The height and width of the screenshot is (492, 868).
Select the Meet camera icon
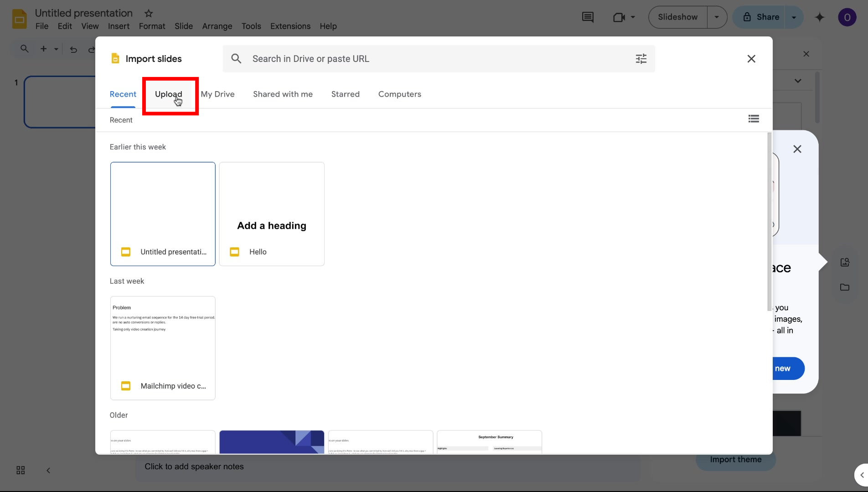[x=618, y=17]
